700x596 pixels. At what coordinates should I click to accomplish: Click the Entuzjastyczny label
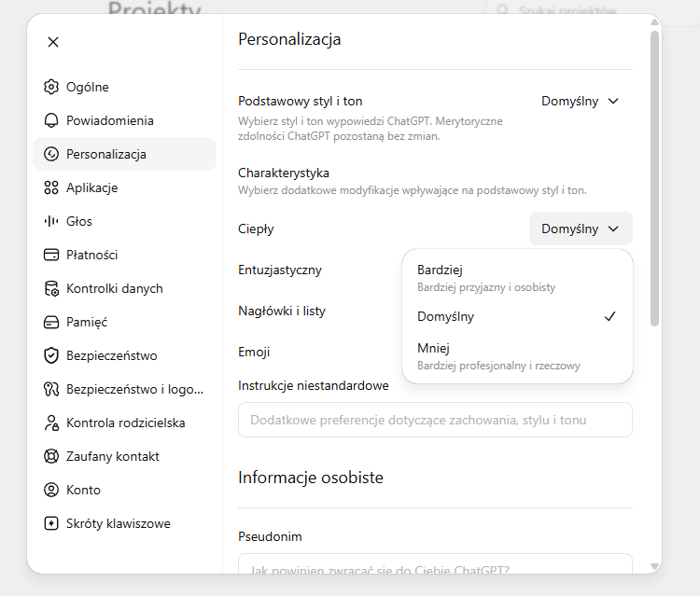coord(280,270)
